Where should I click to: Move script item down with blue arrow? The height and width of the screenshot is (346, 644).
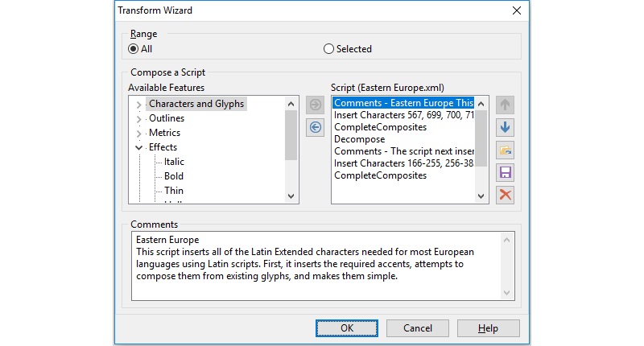click(x=505, y=128)
